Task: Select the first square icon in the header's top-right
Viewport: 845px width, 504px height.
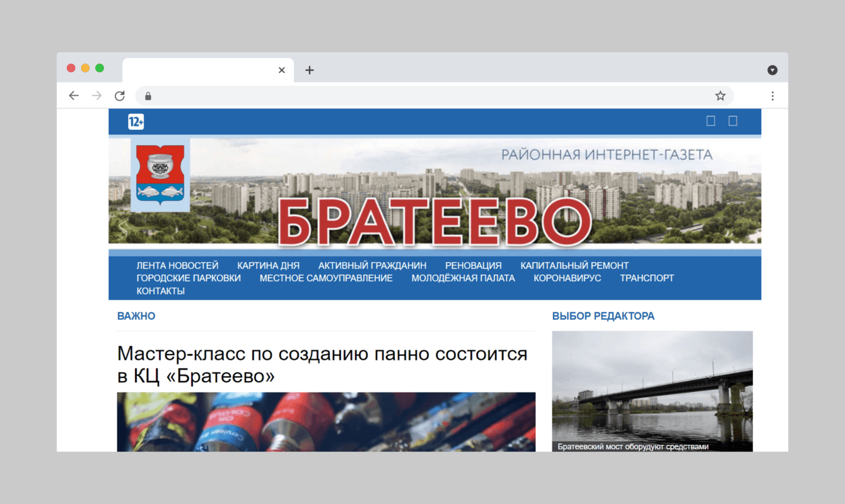Action: [711, 120]
